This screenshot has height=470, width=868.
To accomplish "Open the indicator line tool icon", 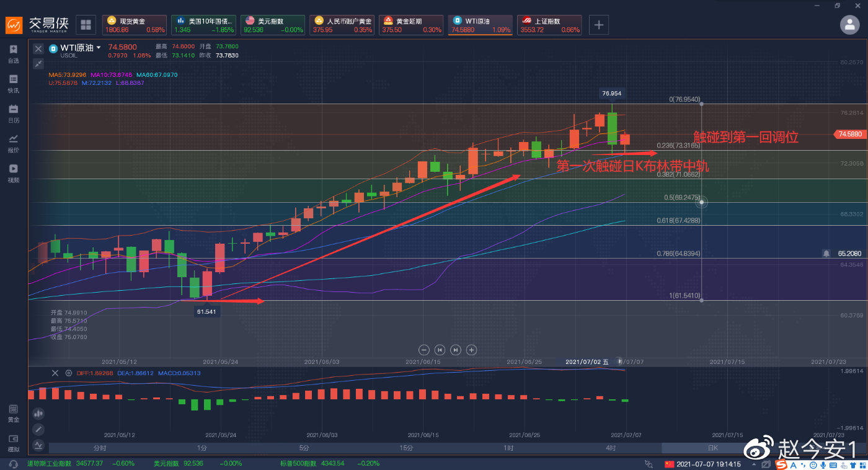I will click(x=38, y=445).
